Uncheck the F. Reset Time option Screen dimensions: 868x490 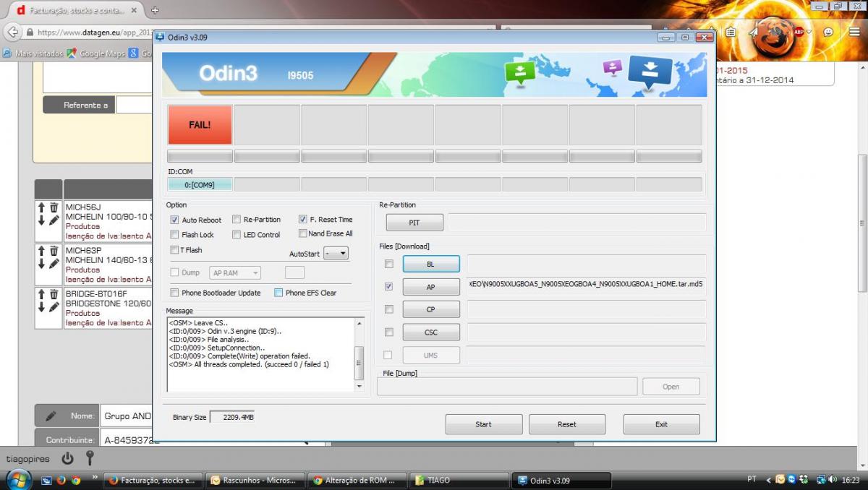pos(303,219)
